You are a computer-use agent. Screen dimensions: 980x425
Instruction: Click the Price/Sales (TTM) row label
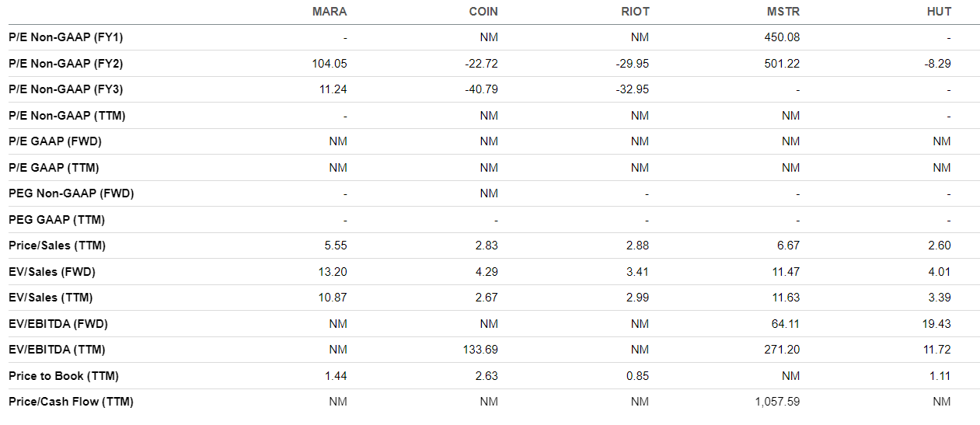click(x=57, y=246)
